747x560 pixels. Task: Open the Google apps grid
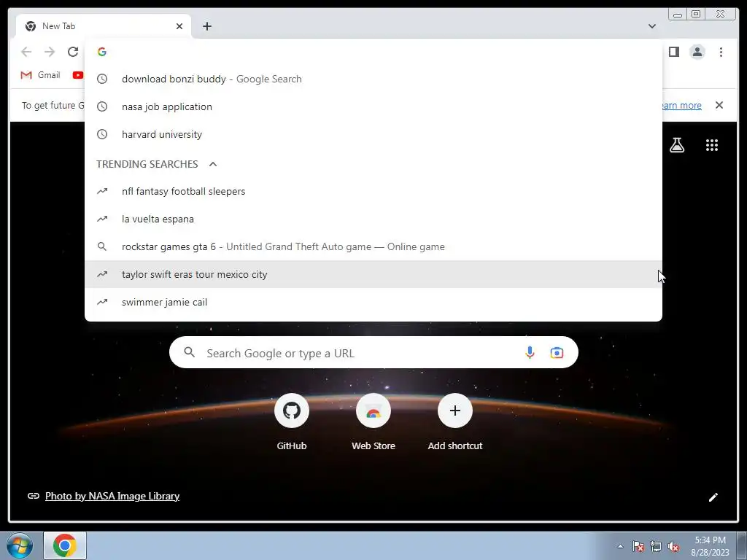(712, 145)
